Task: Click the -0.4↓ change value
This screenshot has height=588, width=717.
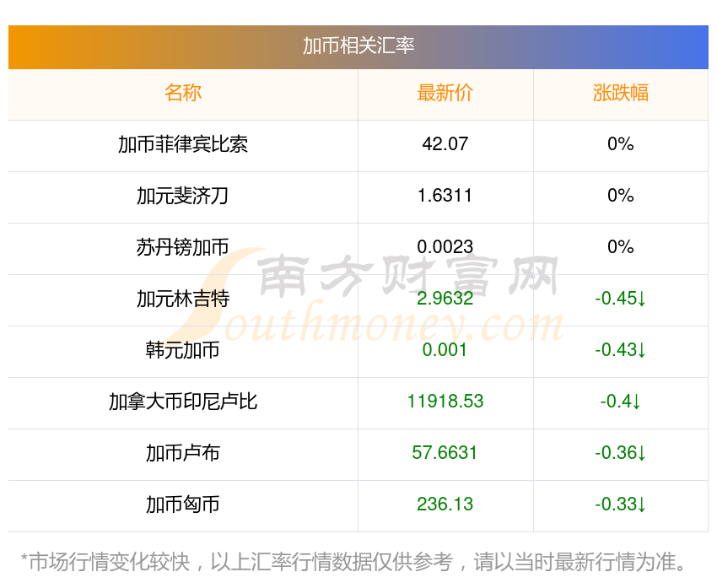Action: coord(621,402)
